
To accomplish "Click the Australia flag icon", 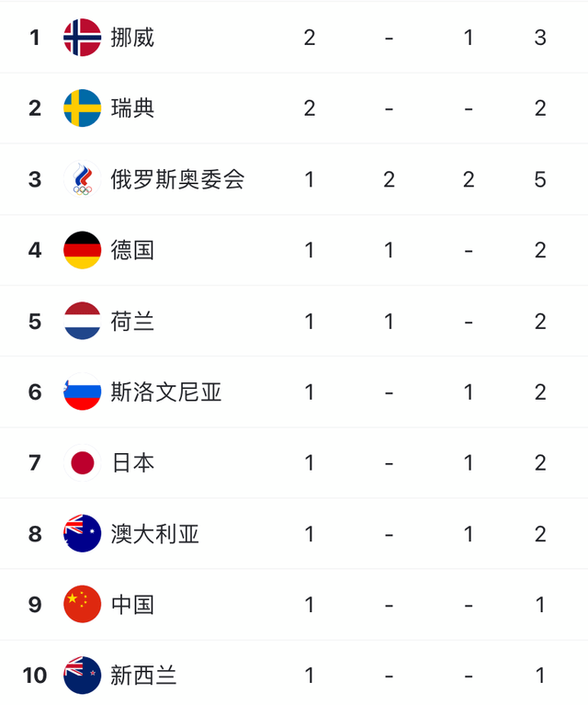I will [82, 533].
